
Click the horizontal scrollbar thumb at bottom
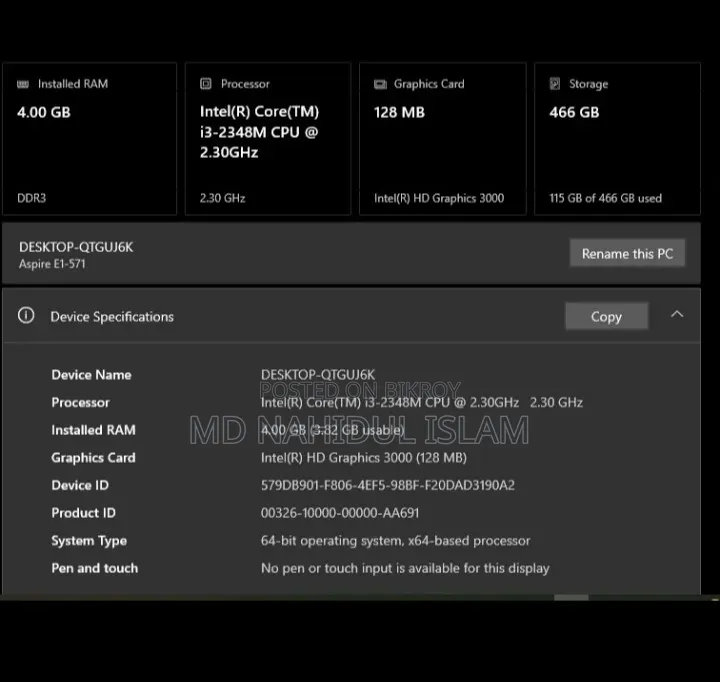click(x=571, y=597)
